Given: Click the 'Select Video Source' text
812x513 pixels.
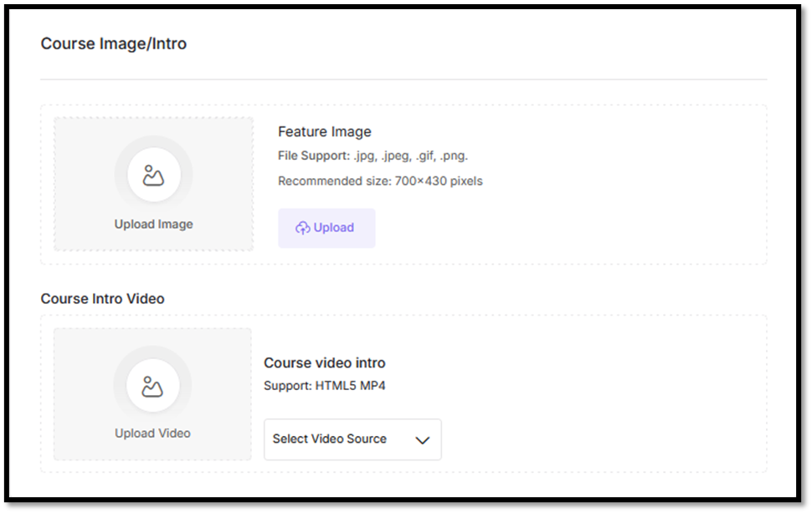Looking at the screenshot, I should [329, 439].
